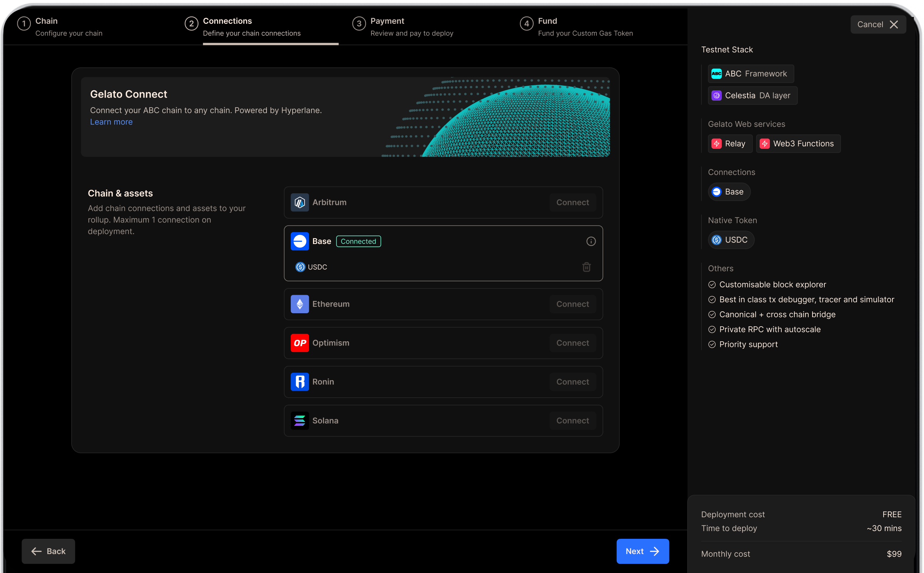The image size is (924, 573).
Task: Click the Web3 Functions lightning icon
Action: [x=764, y=144]
